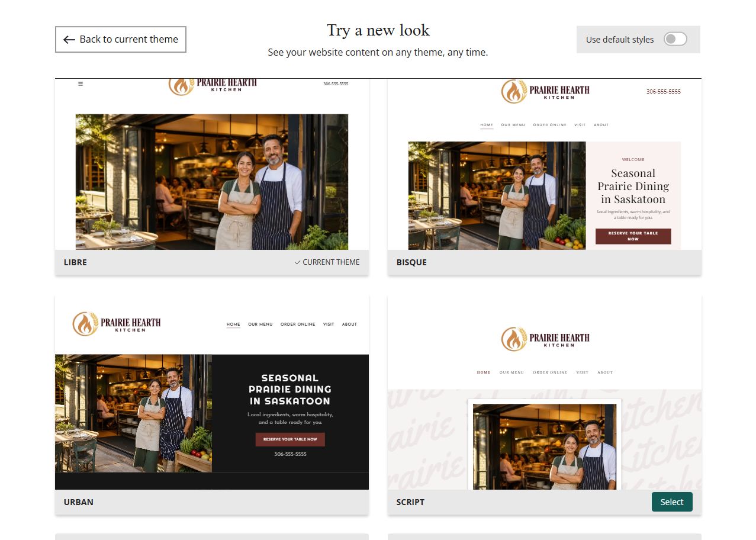Select the Script theme

672,502
